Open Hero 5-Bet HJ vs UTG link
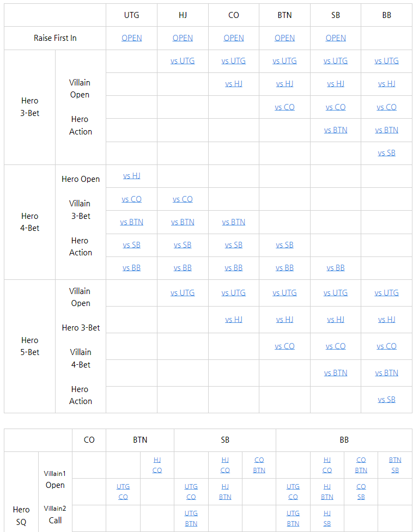Viewport: 419px width, 532px height. point(183,293)
